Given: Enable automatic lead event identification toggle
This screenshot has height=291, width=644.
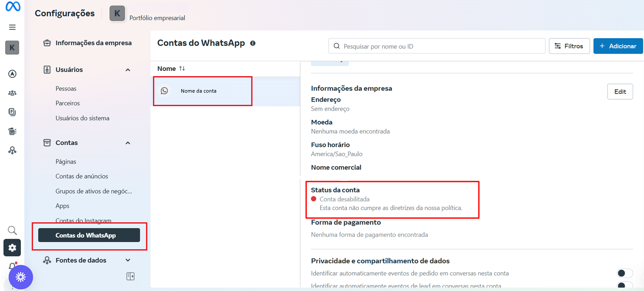Looking at the screenshot, I should pyautogui.click(x=624, y=286).
